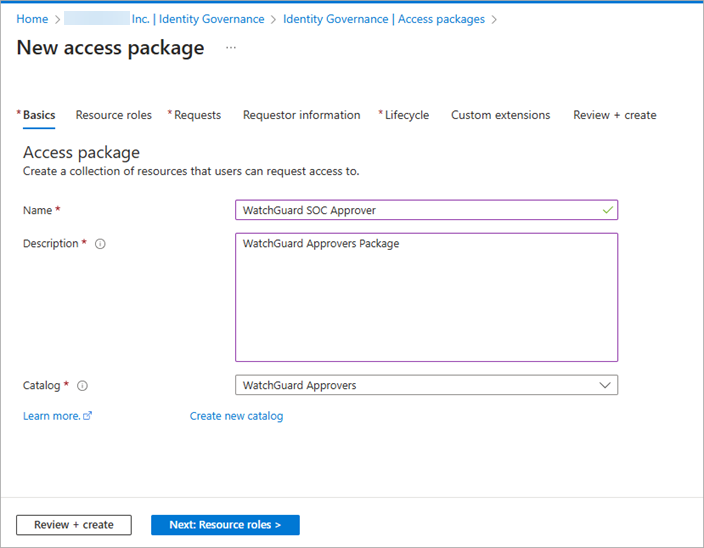Viewport: 704px width, 548px height.
Task: Click the Catalog info icon
Action: (x=83, y=386)
